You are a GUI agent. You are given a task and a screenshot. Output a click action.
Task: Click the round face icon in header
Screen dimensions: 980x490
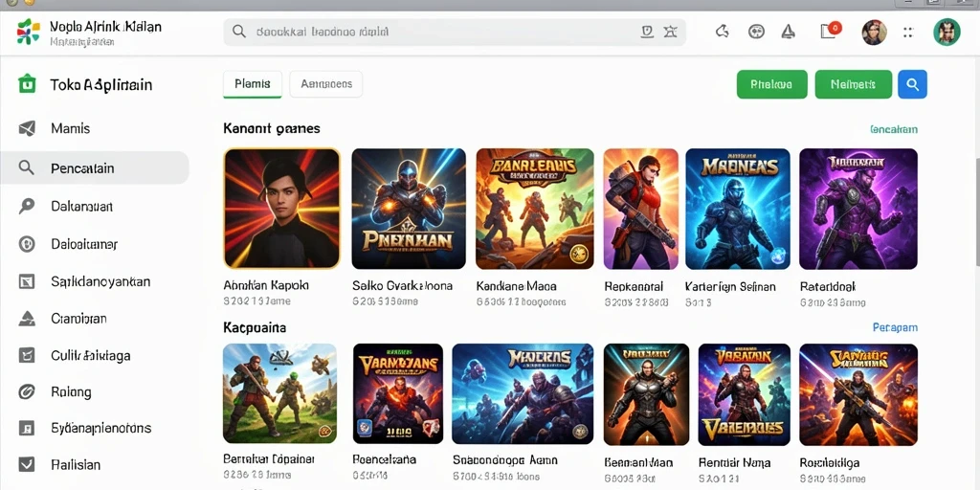[756, 32]
